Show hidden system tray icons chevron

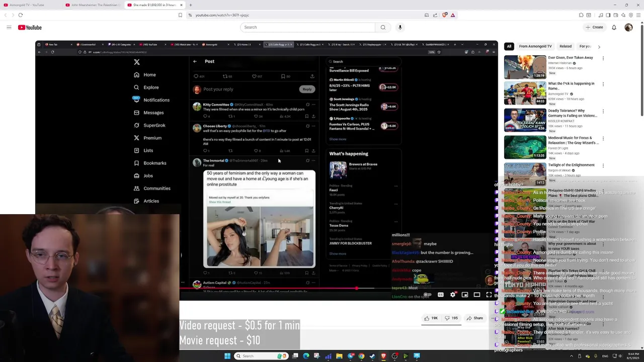point(571,356)
